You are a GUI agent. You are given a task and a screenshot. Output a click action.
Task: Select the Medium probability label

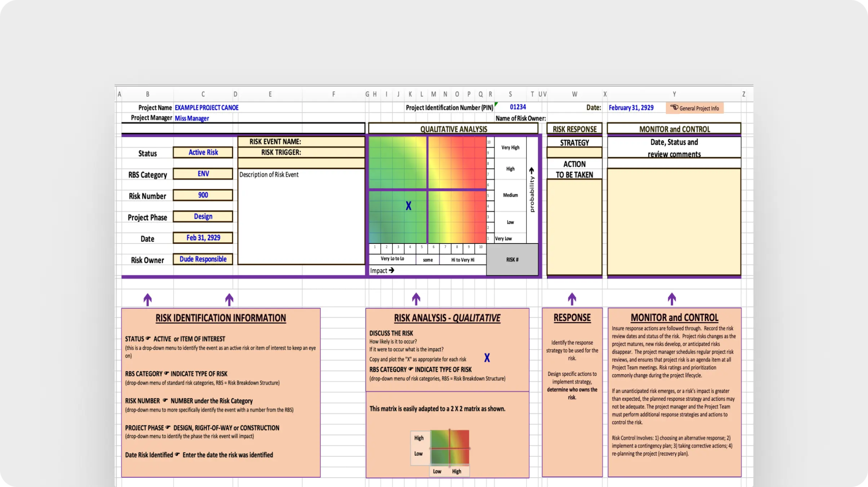pyautogui.click(x=510, y=195)
